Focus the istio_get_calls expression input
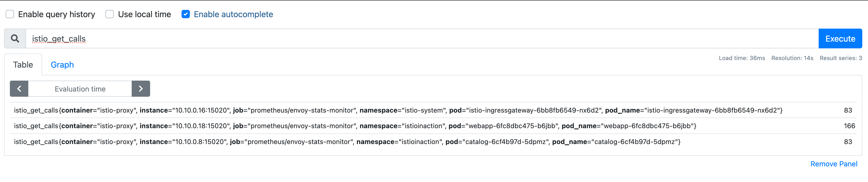 (x=422, y=38)
